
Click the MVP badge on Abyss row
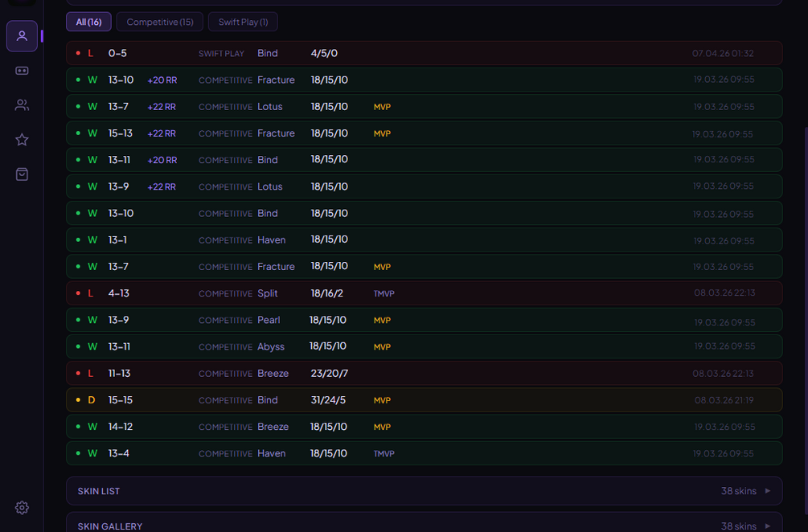(x=383, y=347)
